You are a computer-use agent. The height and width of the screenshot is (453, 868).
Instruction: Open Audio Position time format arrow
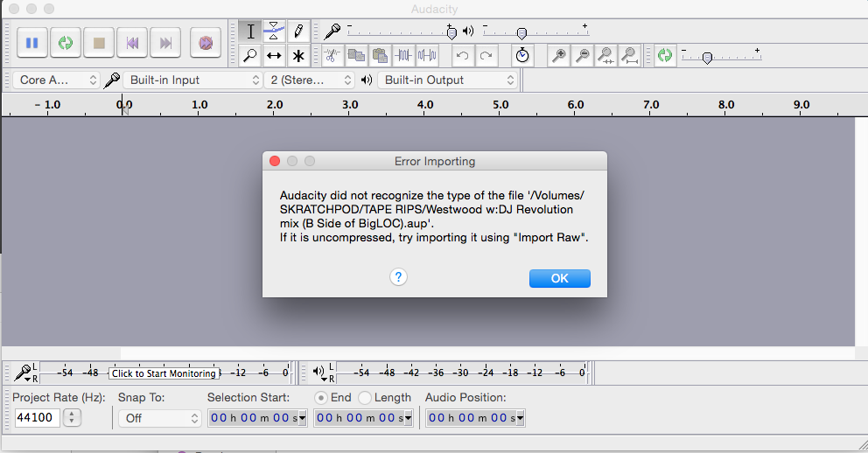pos(521,418)
